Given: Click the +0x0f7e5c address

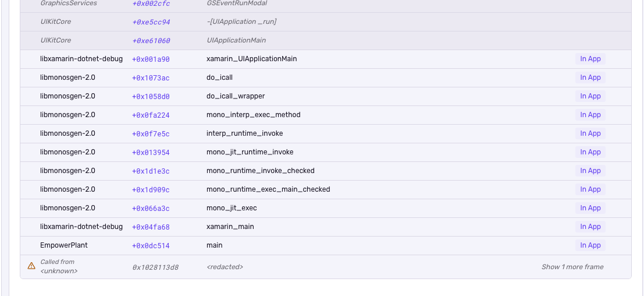Looking at the screenshot, I should (151, 134).
